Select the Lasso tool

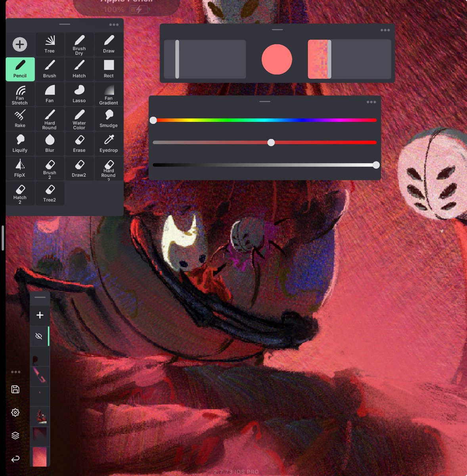click(79, 94)
